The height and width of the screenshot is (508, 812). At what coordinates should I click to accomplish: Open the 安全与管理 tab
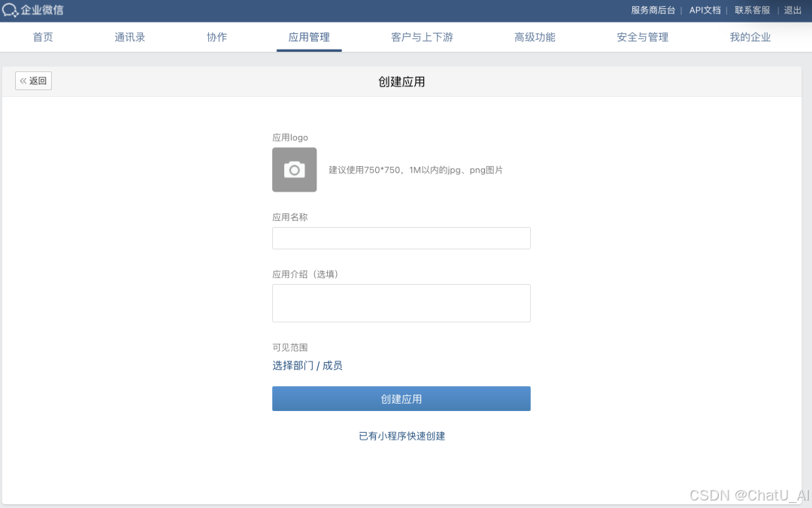click(643, 38)
